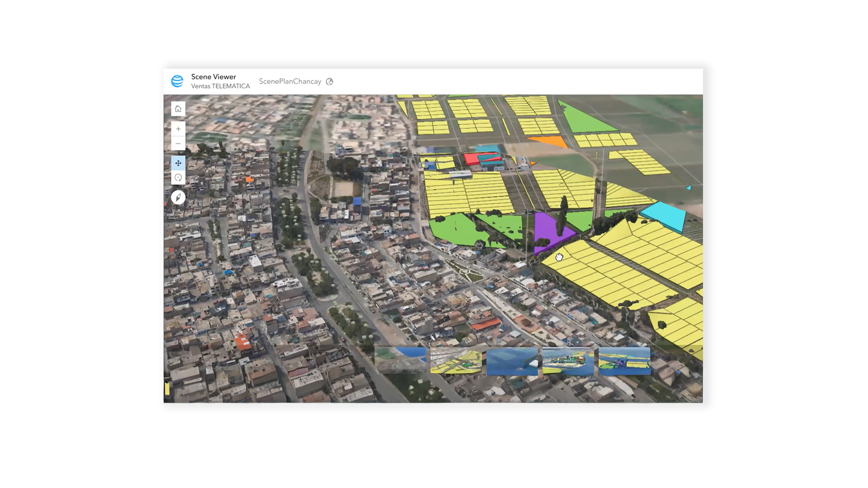Viewport: 868px width, 488px height.
Task: Open the second slide with yellow lots
Action: coord(456,360)
